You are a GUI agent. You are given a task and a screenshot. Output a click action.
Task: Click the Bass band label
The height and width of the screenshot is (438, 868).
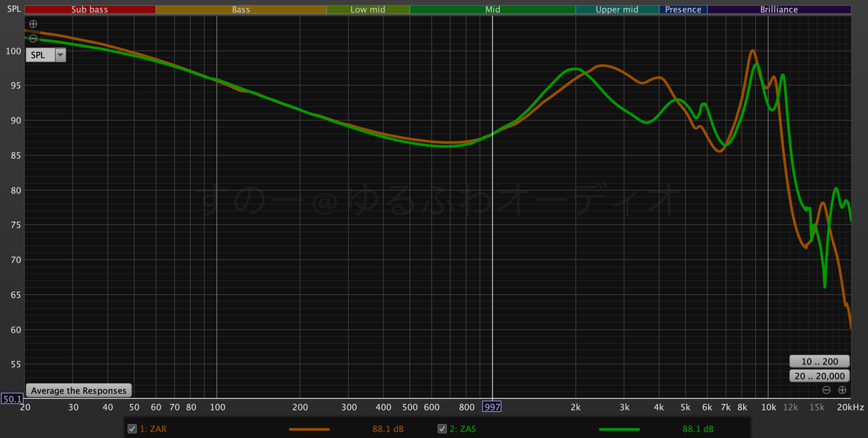click(241, 9)
